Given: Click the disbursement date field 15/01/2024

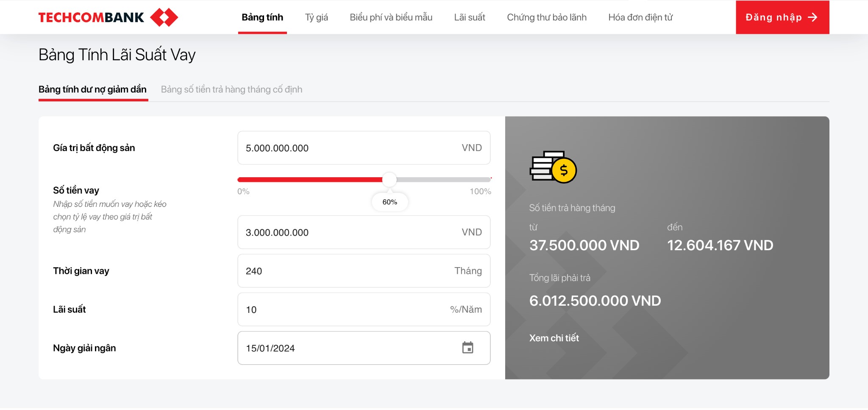Looking at the screenshot, I should (x=364, y=348).
